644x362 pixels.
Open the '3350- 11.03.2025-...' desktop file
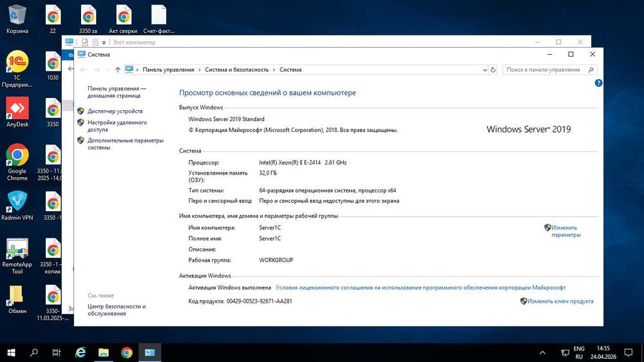point(53,303)
